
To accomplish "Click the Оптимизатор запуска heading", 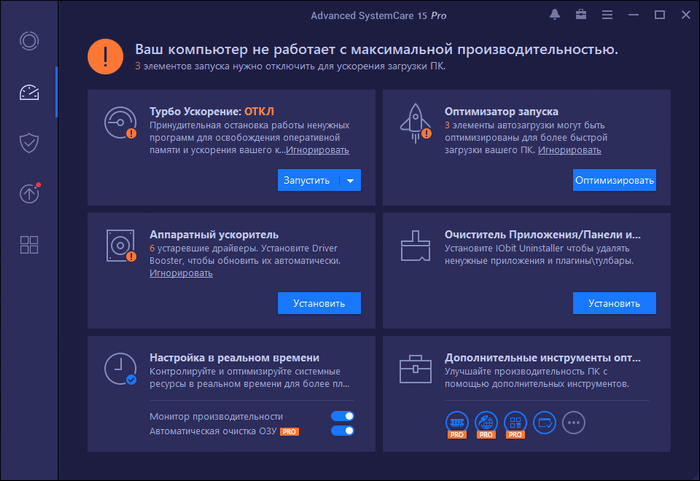I will pyautogui.click(x=501, y=111).
